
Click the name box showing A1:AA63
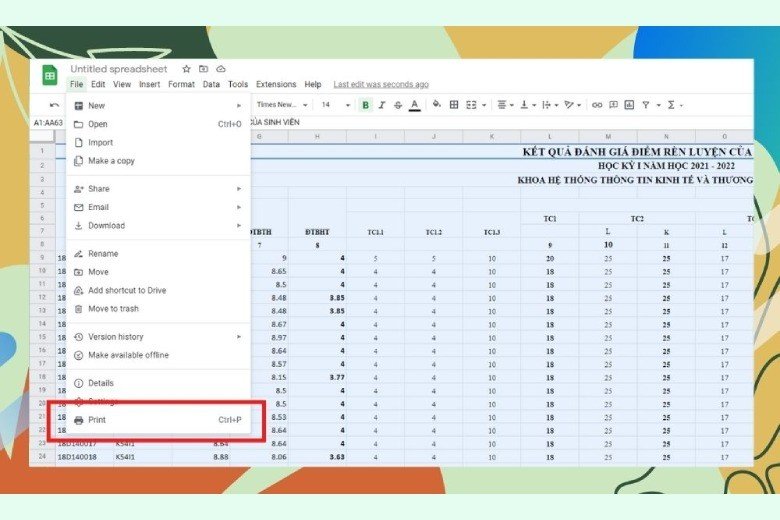(x=48, y=122)
